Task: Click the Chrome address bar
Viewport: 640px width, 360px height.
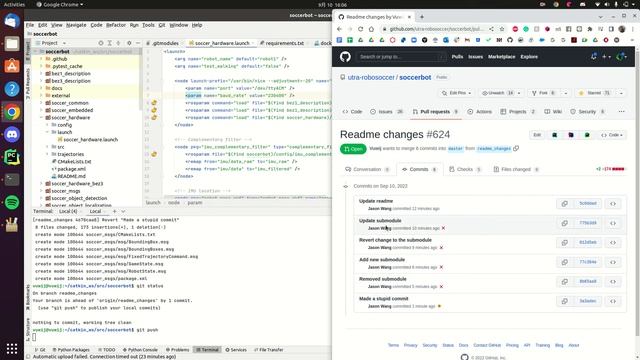Action: click(x=436, y=29)
